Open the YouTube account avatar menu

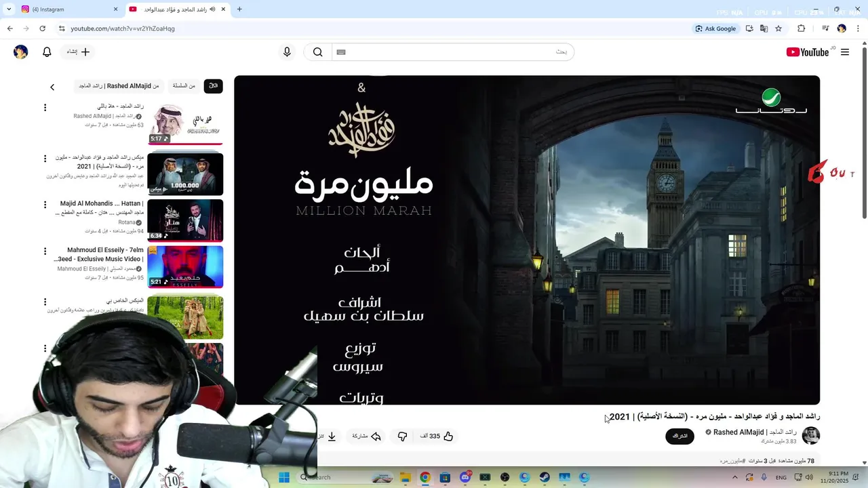[21, 52]
